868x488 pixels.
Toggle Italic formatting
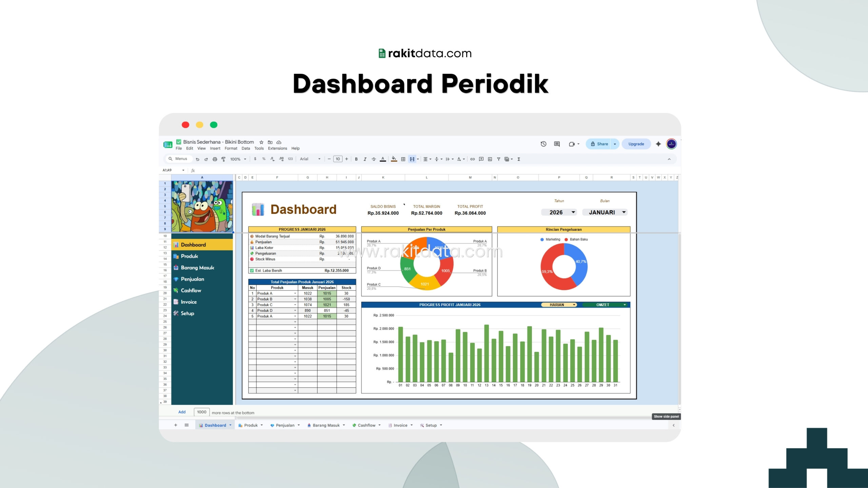point(365,159)
